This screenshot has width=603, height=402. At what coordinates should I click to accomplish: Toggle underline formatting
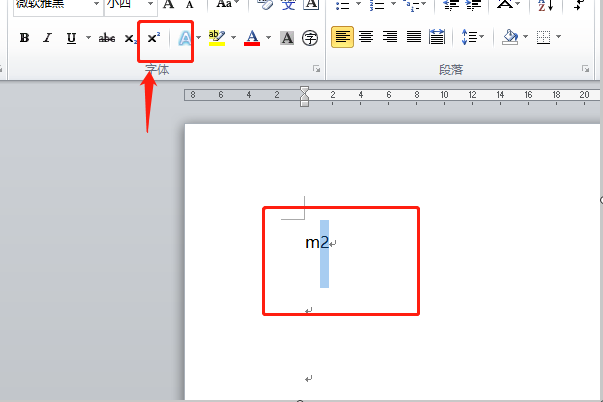pyautogui.click(x=71, y=38)
